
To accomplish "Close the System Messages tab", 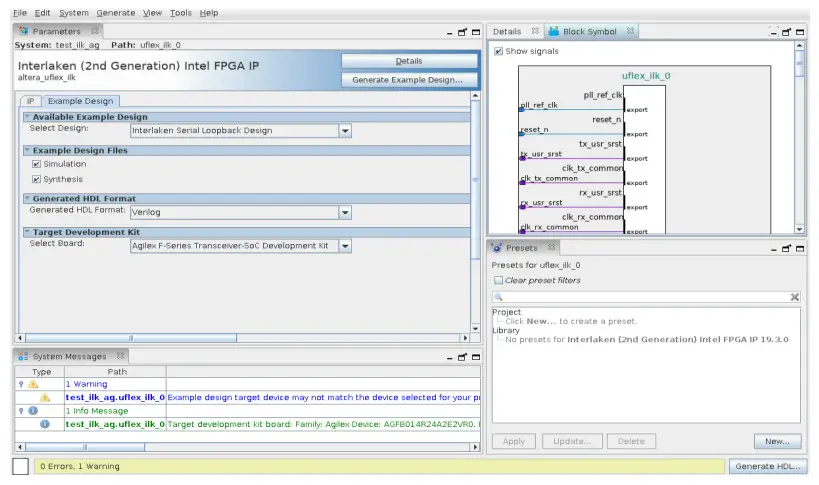I will pyautogui.click(x=120, y=356).
